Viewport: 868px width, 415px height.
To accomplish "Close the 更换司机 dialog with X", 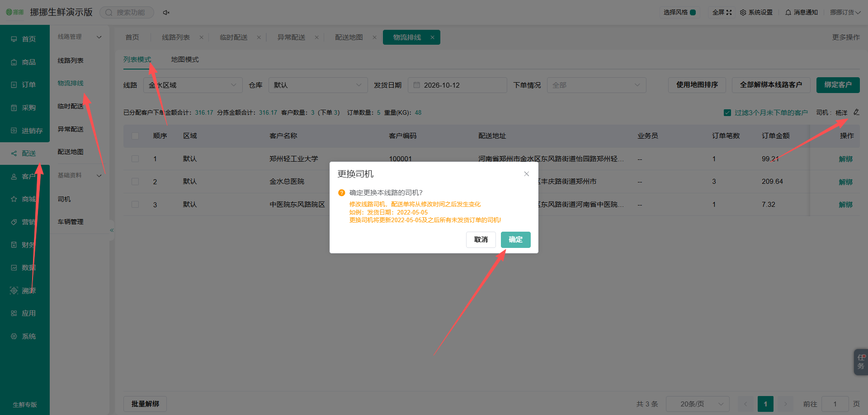I will click(527, 174).
